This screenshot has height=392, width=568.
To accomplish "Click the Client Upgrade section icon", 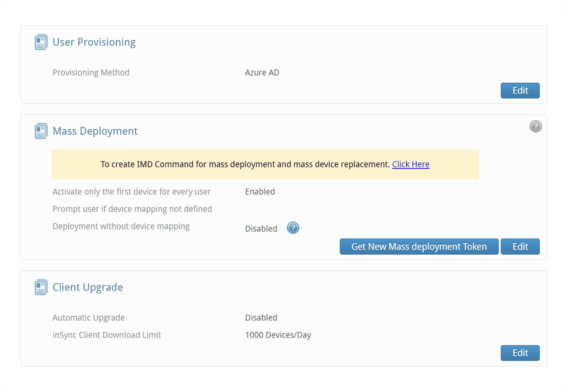I will tap(41, 287).
